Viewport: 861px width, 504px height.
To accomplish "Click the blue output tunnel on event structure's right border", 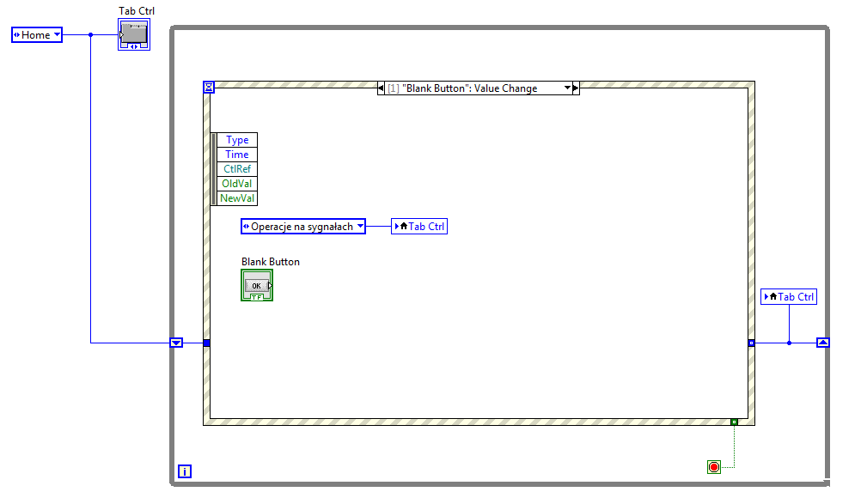I will point(751,343).
